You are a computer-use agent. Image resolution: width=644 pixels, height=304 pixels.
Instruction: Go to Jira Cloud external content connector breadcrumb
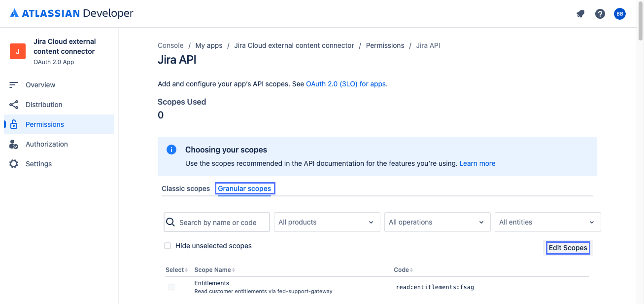click(x=294, y=45)
